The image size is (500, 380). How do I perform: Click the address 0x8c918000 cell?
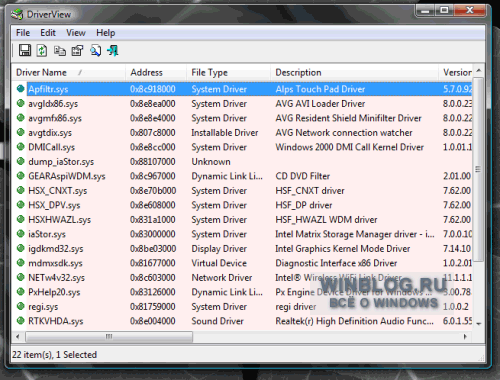tap(153, 89)
